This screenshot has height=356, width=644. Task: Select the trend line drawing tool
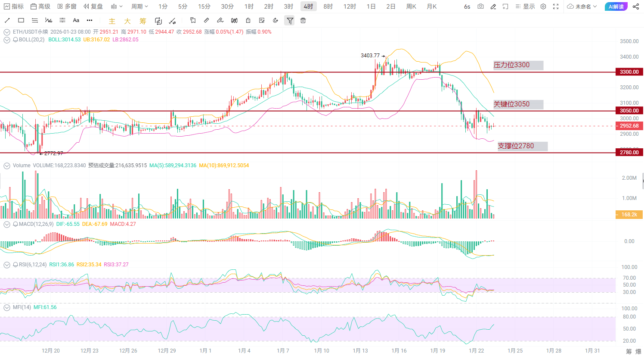click(7, 20)
